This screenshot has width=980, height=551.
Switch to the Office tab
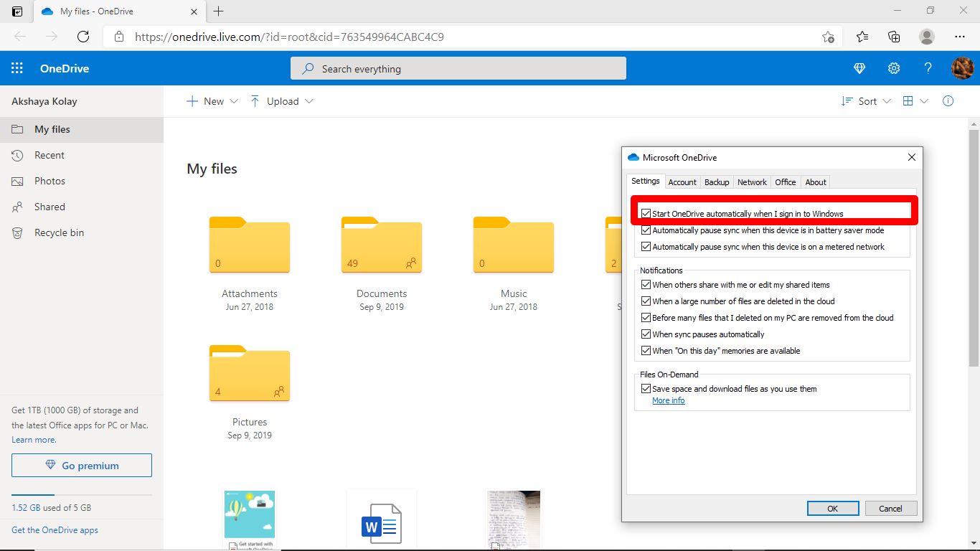(x=786, y=182)
